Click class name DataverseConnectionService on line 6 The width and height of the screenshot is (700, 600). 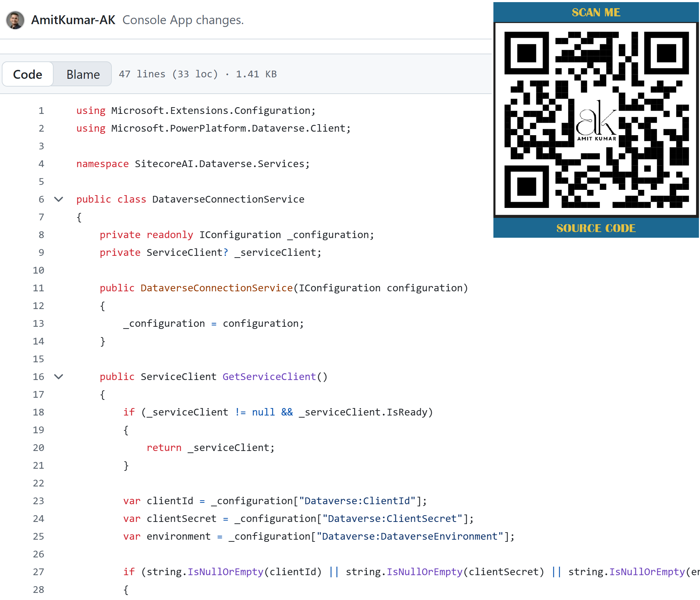pos(228,199)
